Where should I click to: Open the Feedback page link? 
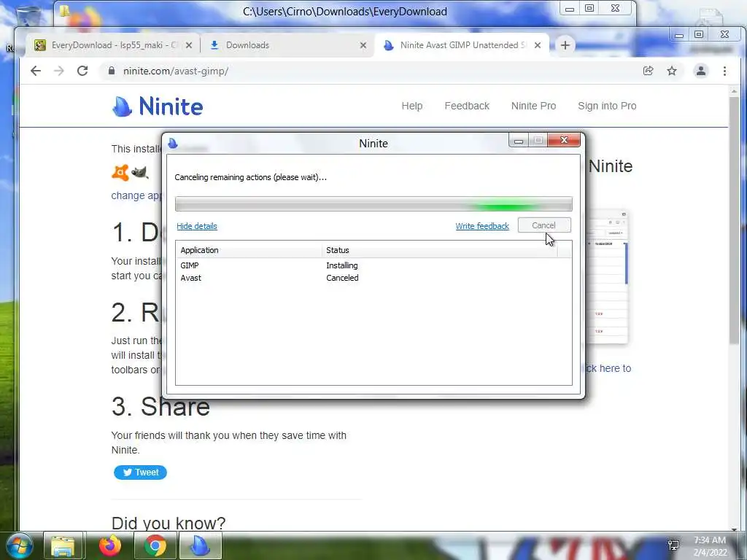tap(467, 106)
